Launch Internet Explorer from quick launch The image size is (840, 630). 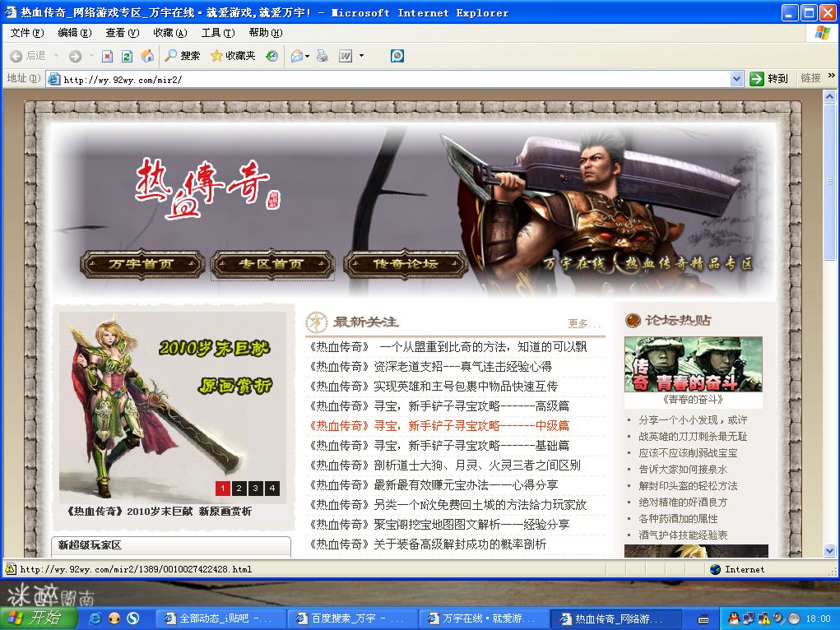[x=95, y=618]
